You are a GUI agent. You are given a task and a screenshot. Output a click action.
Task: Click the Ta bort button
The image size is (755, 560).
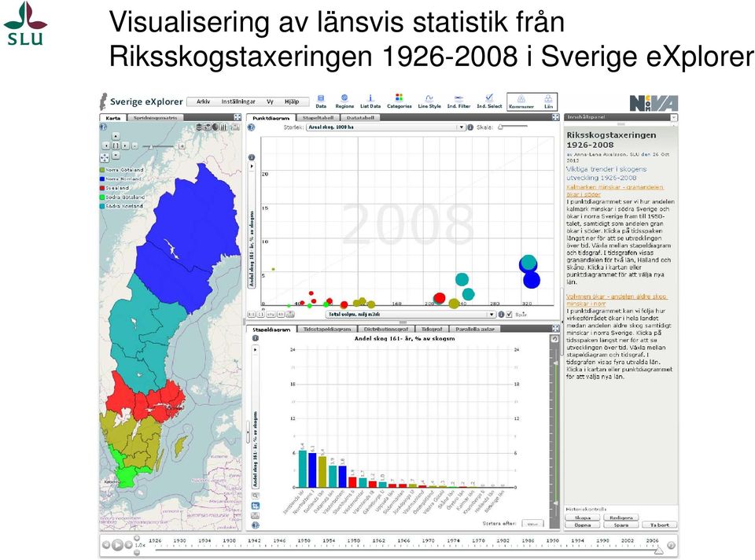click(660, 525)
